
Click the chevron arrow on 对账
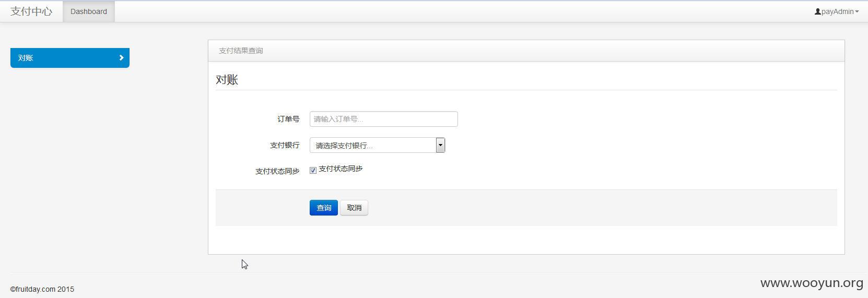tap(121, 58)
